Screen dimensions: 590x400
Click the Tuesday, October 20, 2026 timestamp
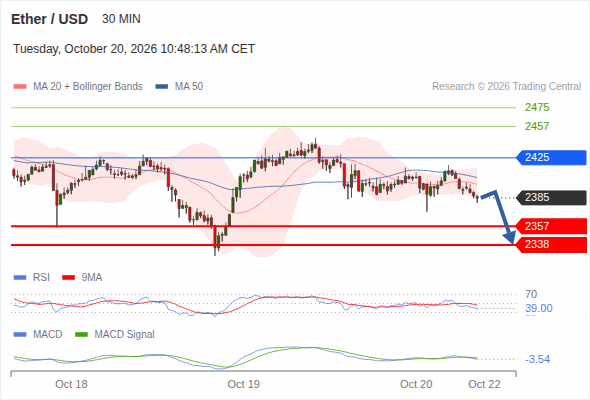coord(134,49)
